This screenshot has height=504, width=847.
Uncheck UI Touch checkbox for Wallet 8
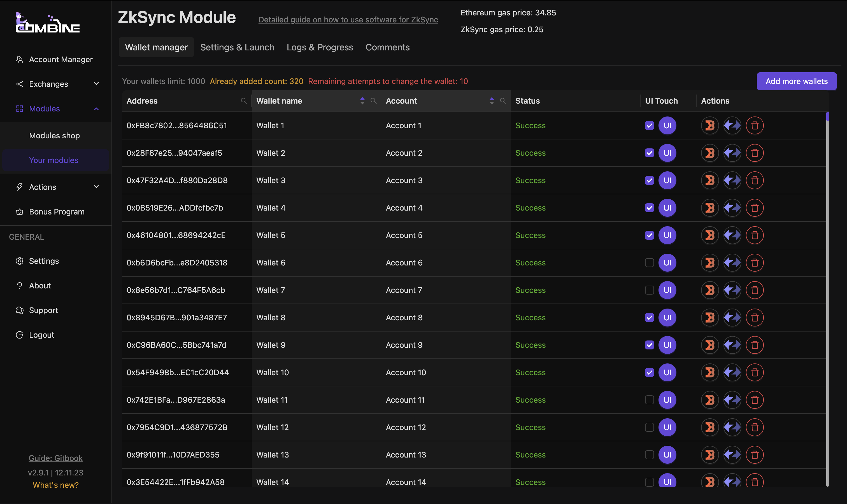click(x=649, y=318)
